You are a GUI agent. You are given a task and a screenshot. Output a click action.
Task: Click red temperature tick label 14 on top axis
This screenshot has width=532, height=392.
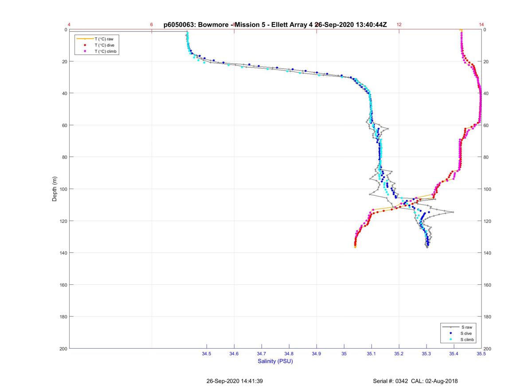tap(481, 25)
